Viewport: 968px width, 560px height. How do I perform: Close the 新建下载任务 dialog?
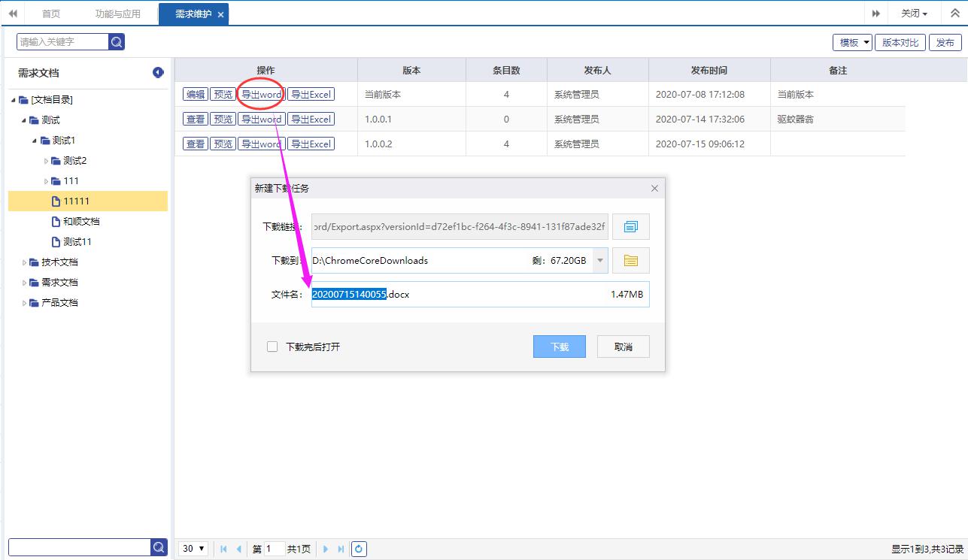654,189
